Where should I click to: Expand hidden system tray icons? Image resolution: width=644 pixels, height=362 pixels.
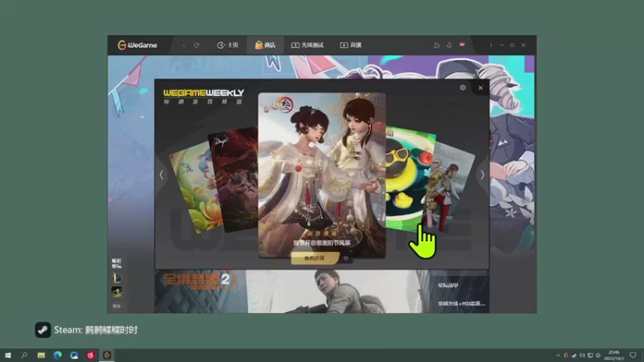[558, 356]
